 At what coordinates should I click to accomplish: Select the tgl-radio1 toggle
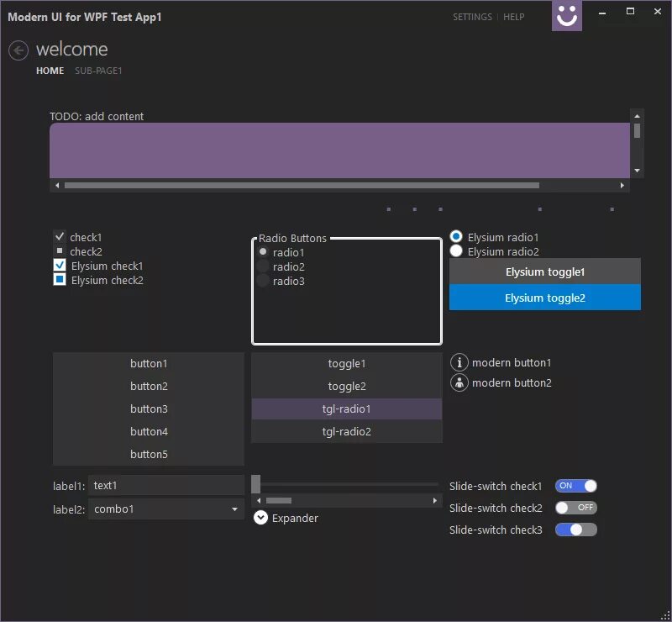(x=347, y=409)
